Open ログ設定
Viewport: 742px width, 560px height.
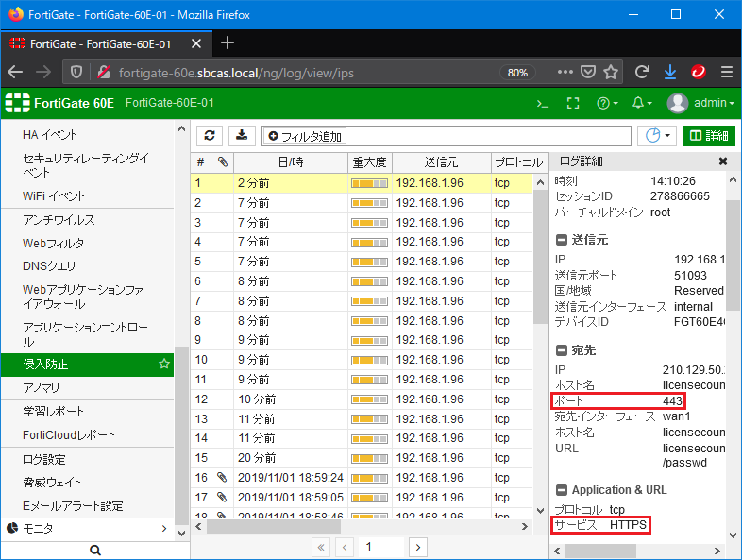(x=44, y=459)
